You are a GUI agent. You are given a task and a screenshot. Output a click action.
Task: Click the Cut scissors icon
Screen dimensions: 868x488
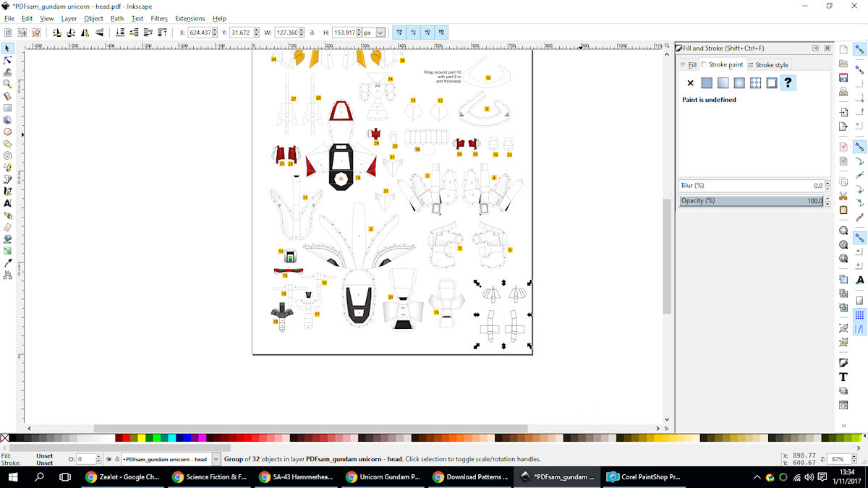click(843, 196)
